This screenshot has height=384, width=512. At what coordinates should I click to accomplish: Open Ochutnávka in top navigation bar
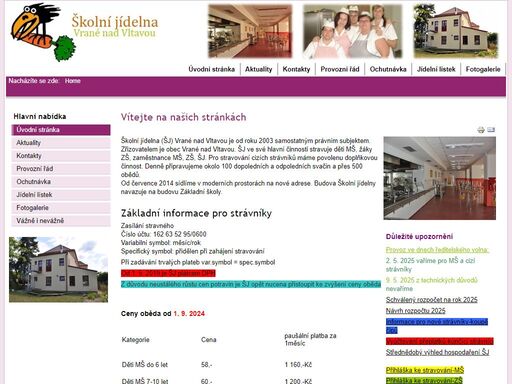pyautogui.click(x=388, y=69)
